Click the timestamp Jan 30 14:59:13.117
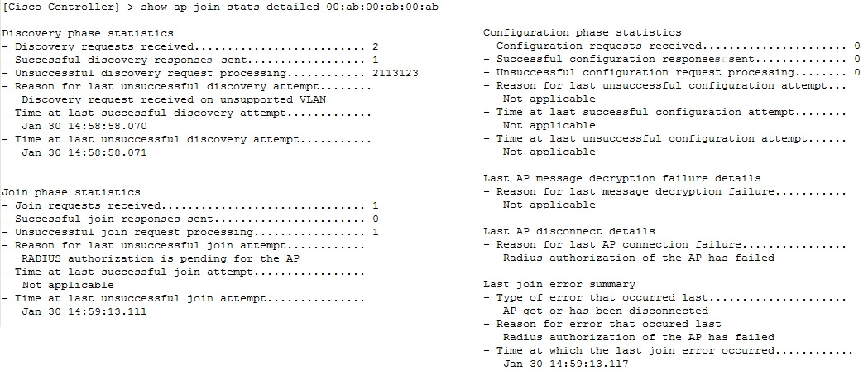Image resolution: width=868 pixels, height=390 pixels. (x=566, y=364)
